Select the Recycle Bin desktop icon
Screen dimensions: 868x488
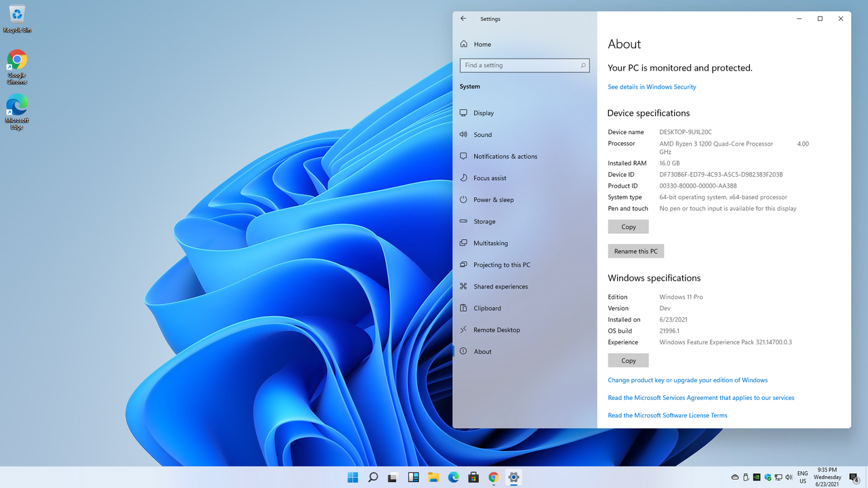(17, 19)
